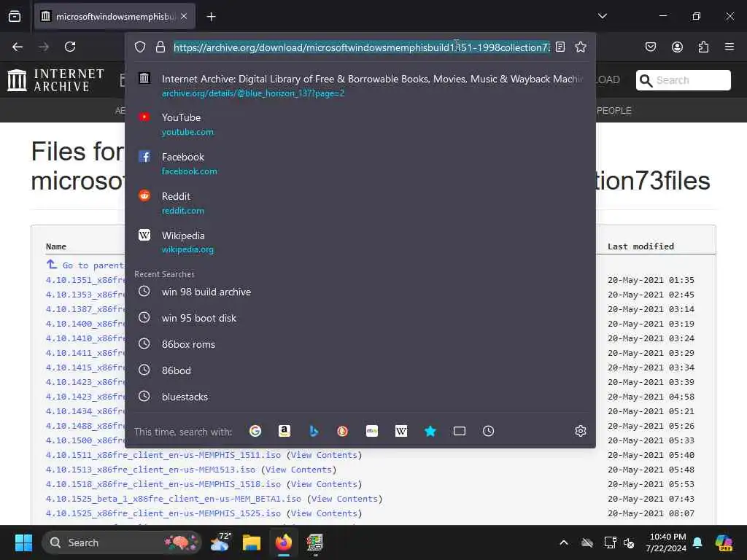Open a new tab with plus button
The image size is (747, 560).
point(211,17)
